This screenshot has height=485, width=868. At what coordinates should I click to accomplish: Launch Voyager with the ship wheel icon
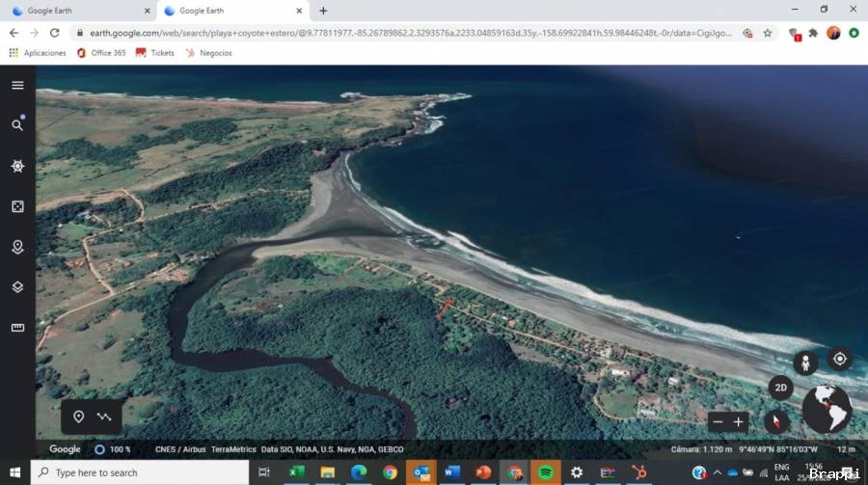pyautogui.click(x=17, y=166)
